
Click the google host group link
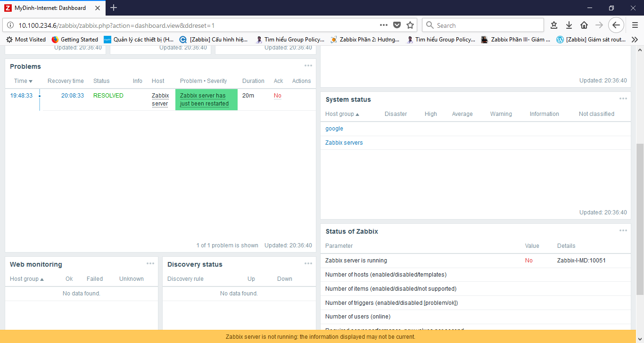point(334,129)
